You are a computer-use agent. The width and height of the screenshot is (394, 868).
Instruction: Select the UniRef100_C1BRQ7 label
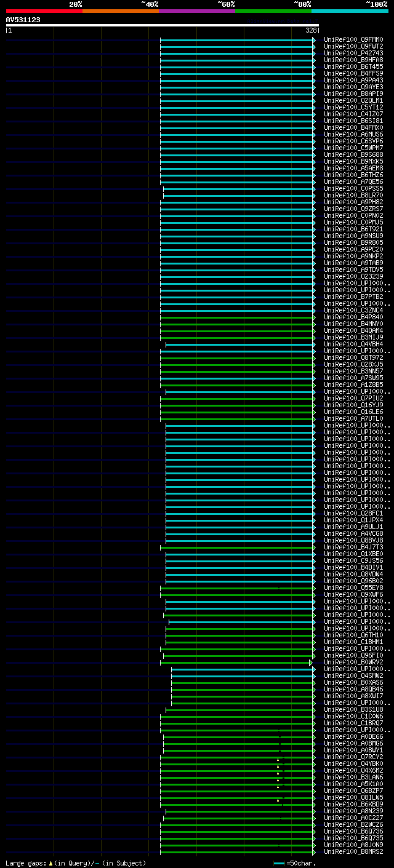pyautogui.click(x=353, y=723)
